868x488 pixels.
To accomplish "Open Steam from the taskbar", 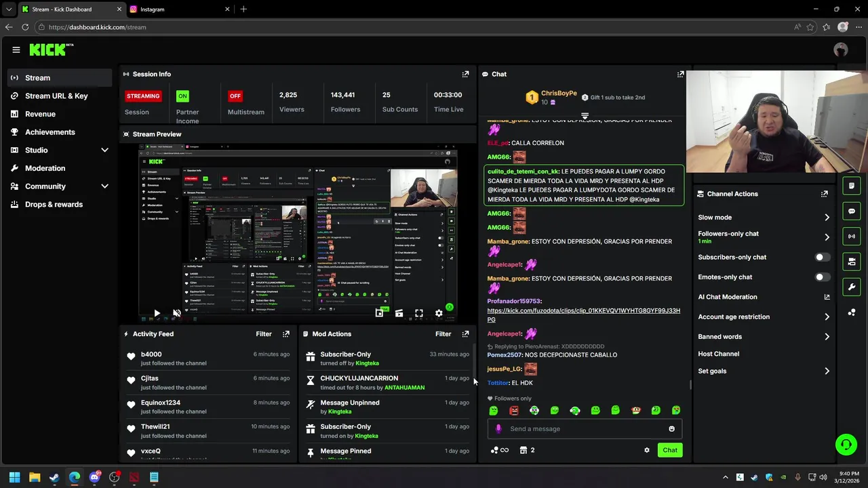I will point(54,477).
